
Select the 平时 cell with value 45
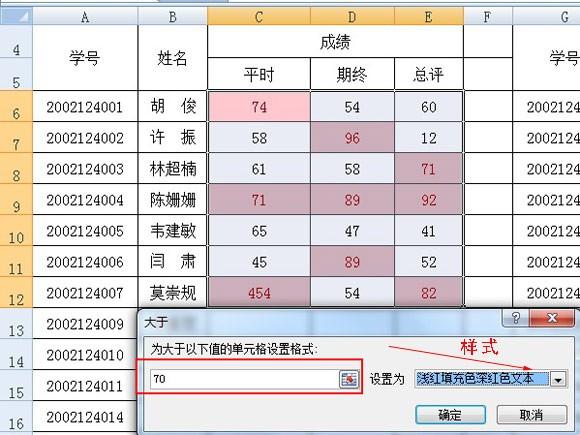[x=259, y=262]
